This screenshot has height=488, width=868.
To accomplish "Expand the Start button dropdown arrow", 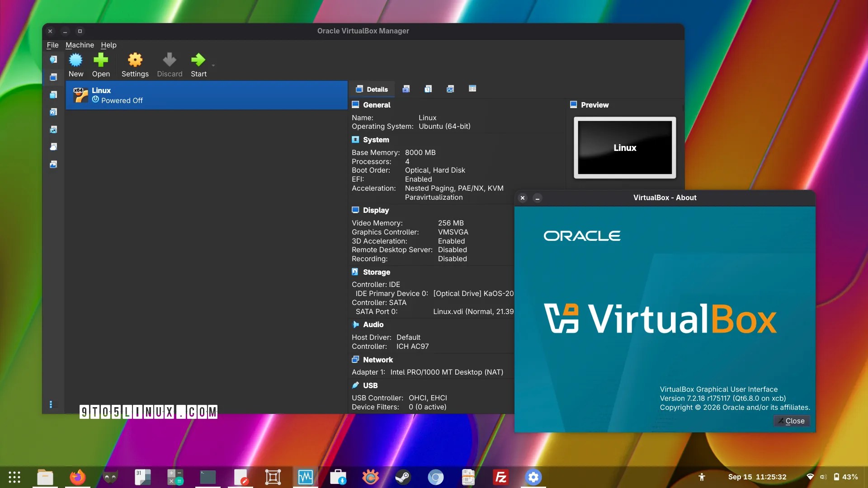I will 213,66.
